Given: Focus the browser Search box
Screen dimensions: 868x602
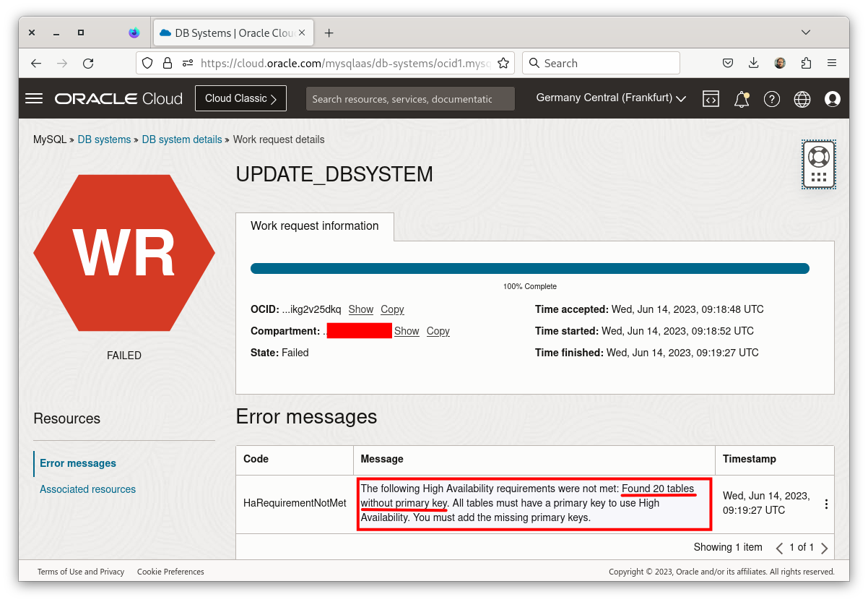Looking at the screenshot, I should (x=601, y=63).
